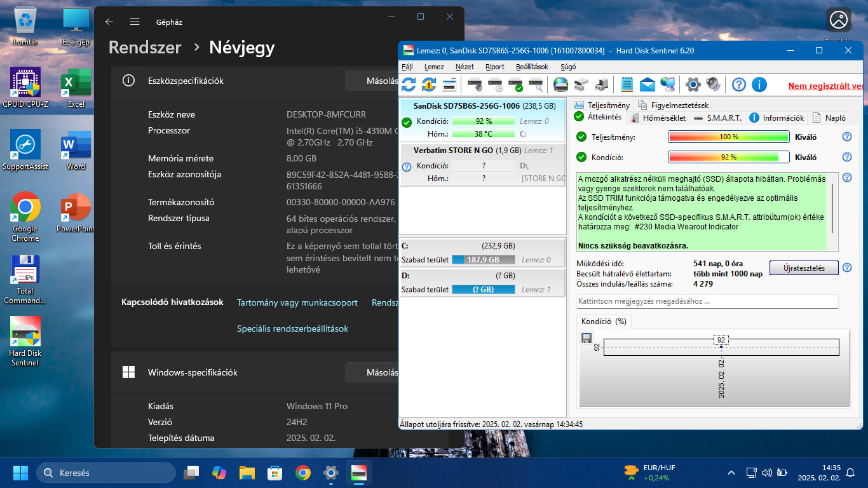Show hidden system tray icons chevron
868x488 pixels.
(x=731, y=473)
